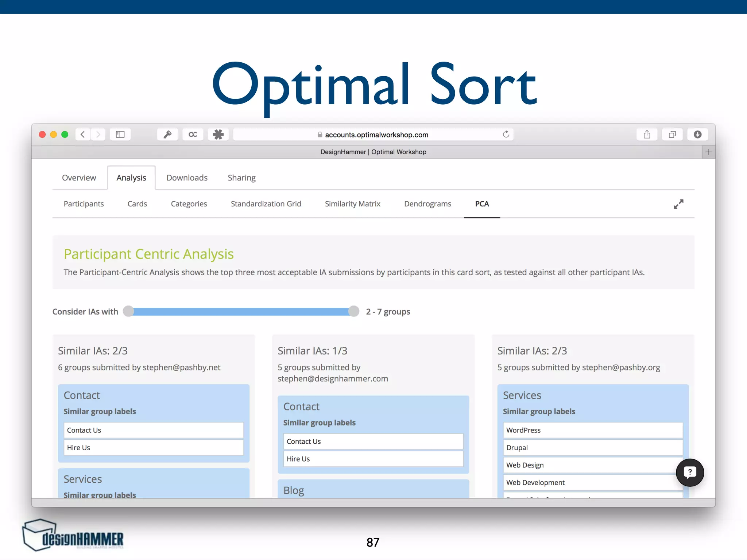
Task: Open the Downloads arrow icon in toolbar
Action: point(698,135)
